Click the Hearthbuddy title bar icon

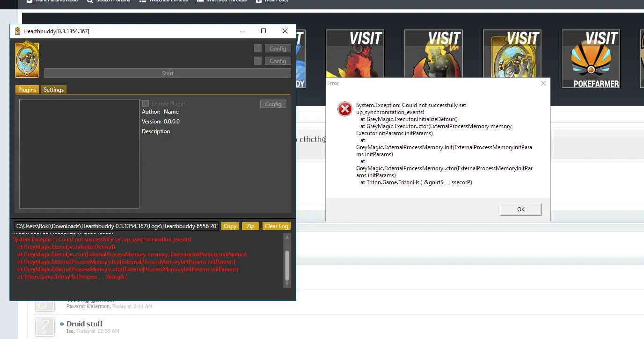click(x=17, y=31)
